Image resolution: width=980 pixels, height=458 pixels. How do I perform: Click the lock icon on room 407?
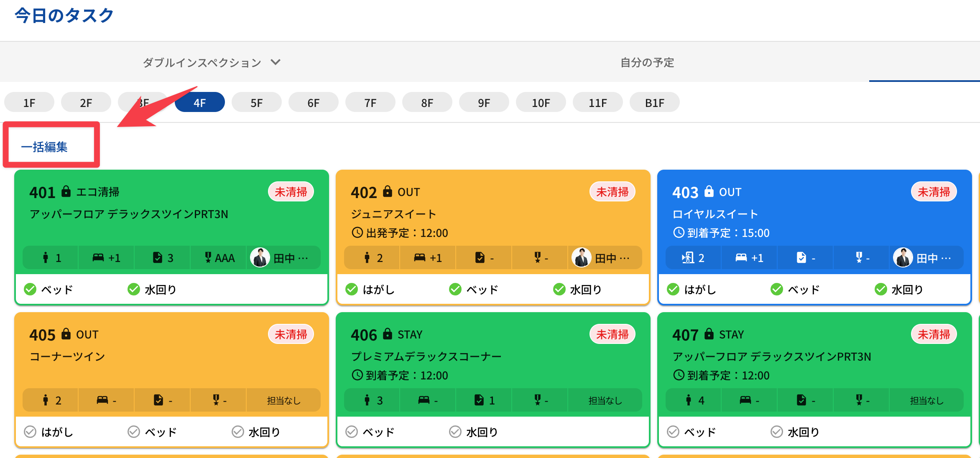click(x=709, y=333)
